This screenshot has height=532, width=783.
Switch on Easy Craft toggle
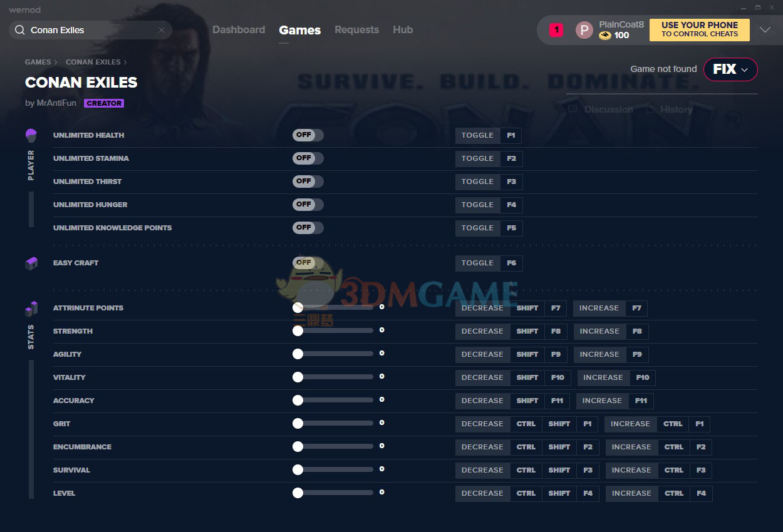[308, 263]
